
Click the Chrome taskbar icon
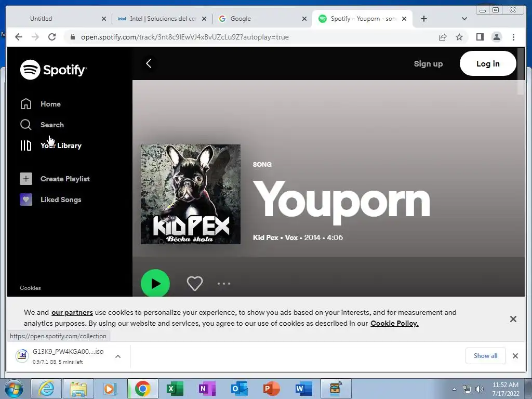(x=142, y=389)
